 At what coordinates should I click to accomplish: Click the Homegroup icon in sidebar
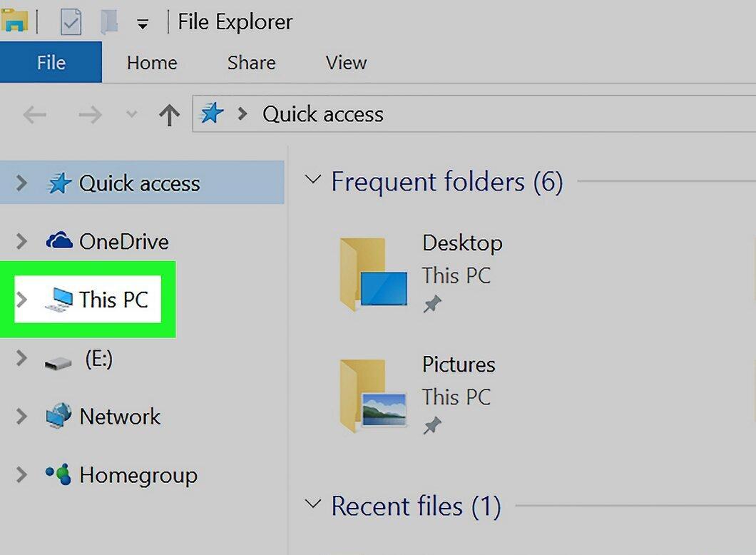[58, 474]
